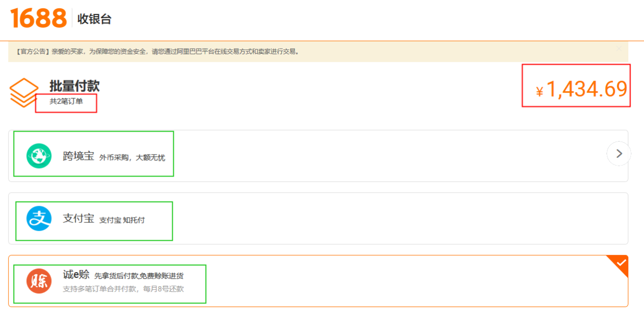
Task: Expand 跨境宝 with the right chevron arrow
Action: click(619, 154)
